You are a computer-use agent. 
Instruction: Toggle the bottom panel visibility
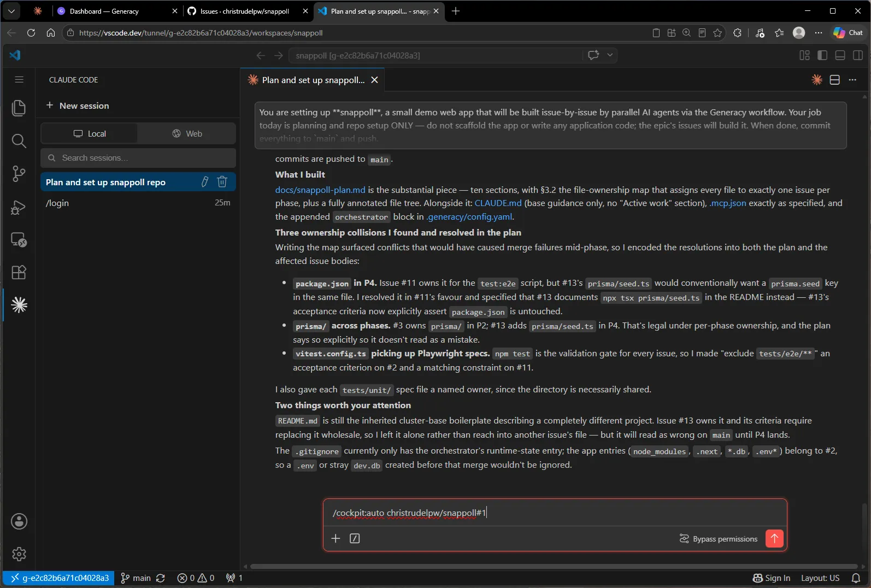coord(840,55)
